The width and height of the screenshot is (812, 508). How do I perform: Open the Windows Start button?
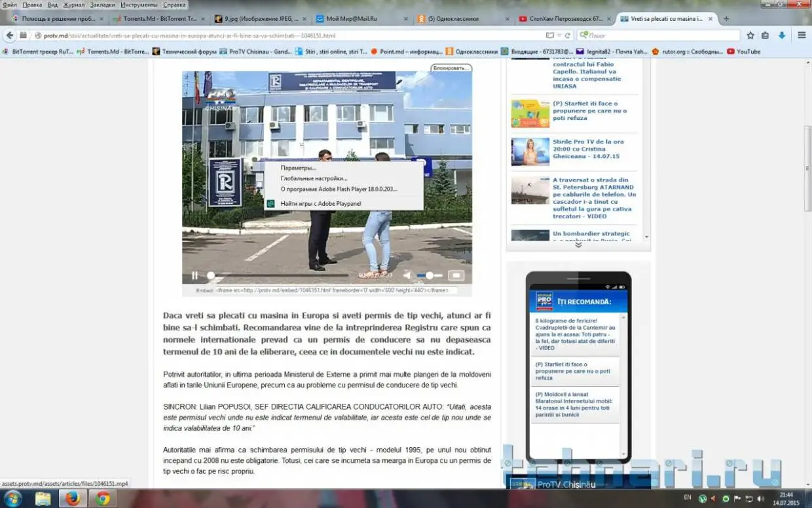click(x=12, y=498)
